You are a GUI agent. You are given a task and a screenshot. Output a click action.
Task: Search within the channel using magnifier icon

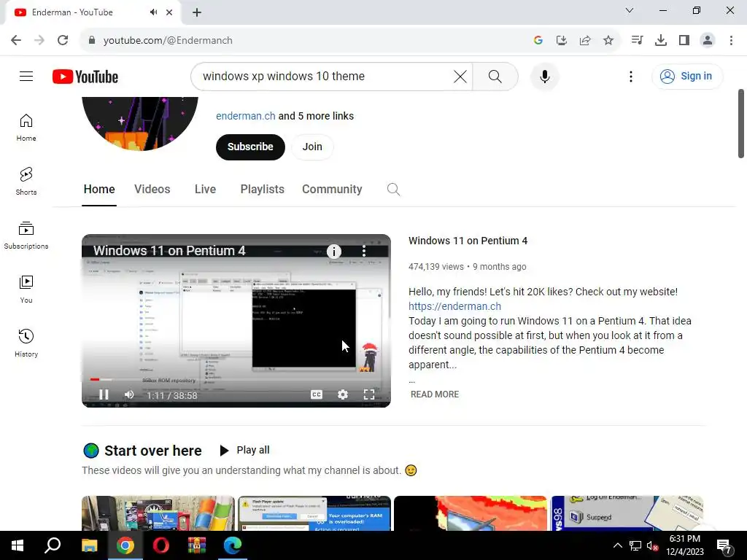click(x=393, y=190)
